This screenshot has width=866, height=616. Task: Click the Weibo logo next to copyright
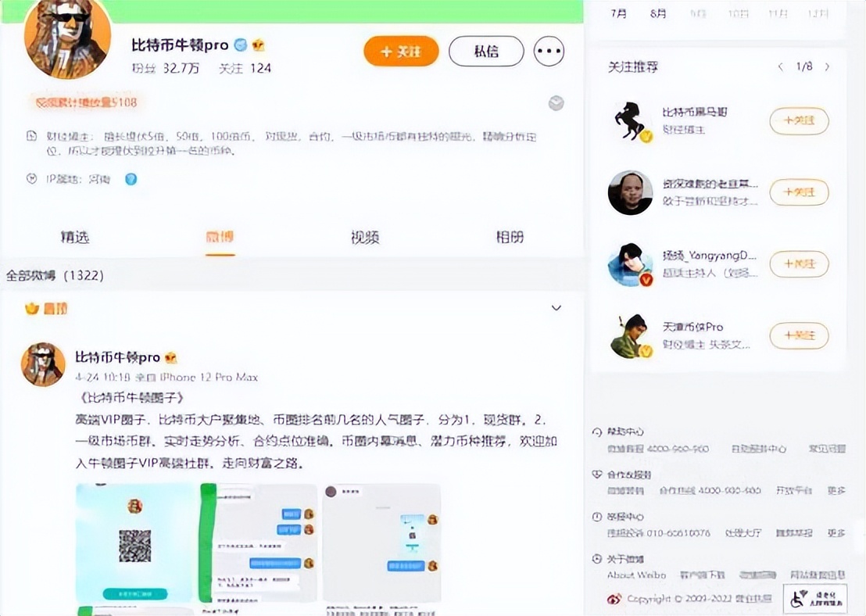pos(614,599)
